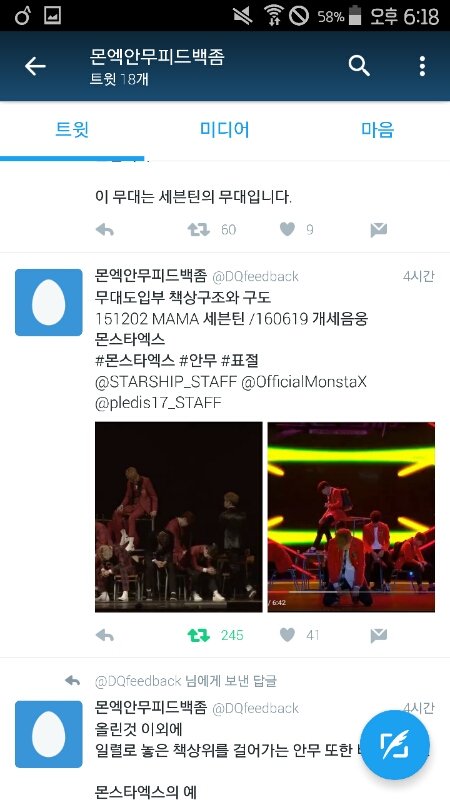The image size is (450, 800).
Task: Open egg avatar of the MAMA tweet
Action: (x=48, y=303)
